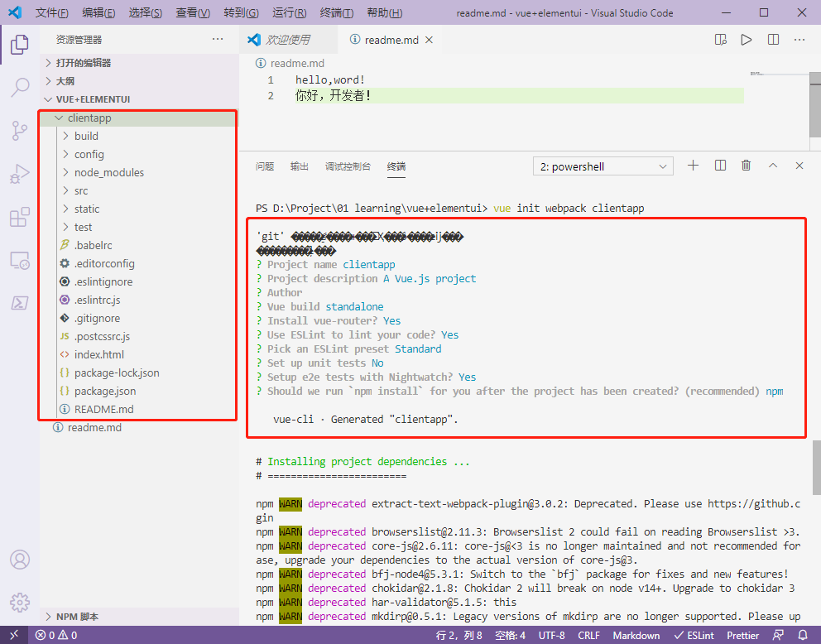
Task: Switch to the 调试控制台 panel tab
Action: (x=348, y=166)
